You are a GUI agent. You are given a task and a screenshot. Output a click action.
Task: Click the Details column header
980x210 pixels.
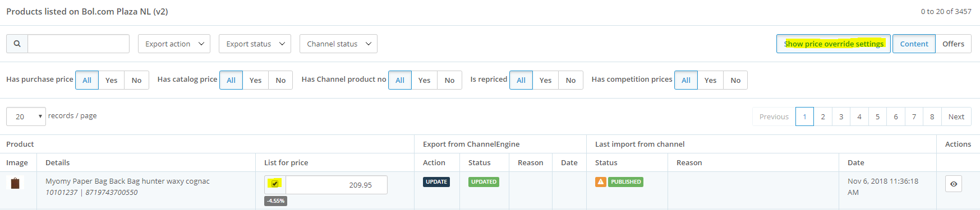[58, 162]
